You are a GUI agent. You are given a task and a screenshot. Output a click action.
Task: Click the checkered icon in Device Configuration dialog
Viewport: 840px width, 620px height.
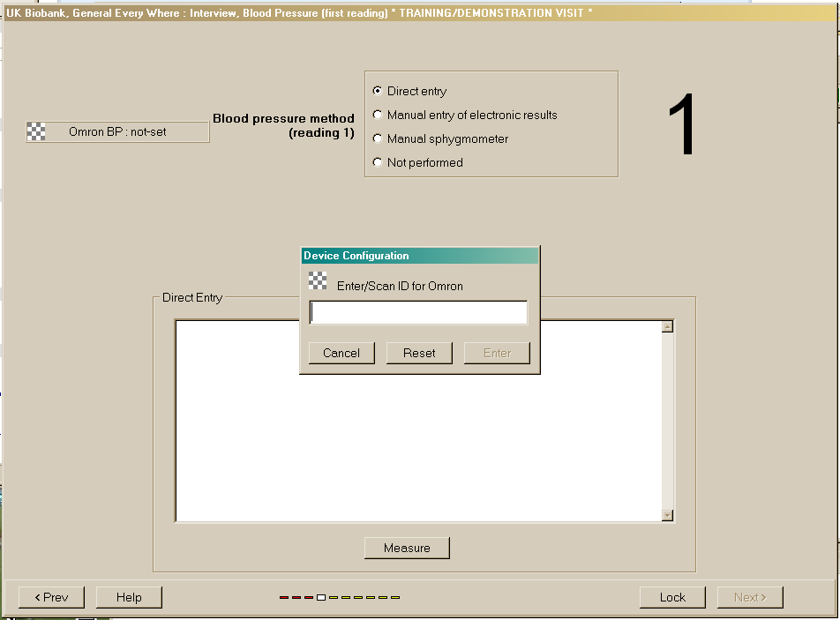click(x=319, y=281)
